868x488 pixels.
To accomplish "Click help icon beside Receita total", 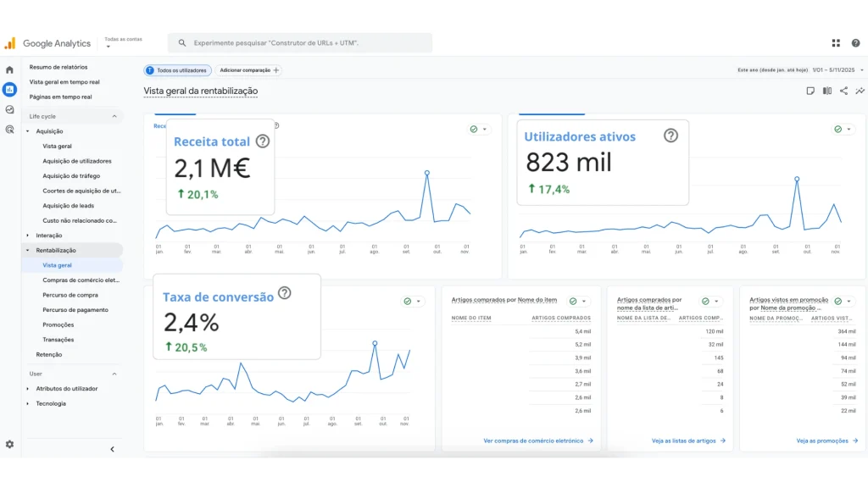I will coord(263,141).
